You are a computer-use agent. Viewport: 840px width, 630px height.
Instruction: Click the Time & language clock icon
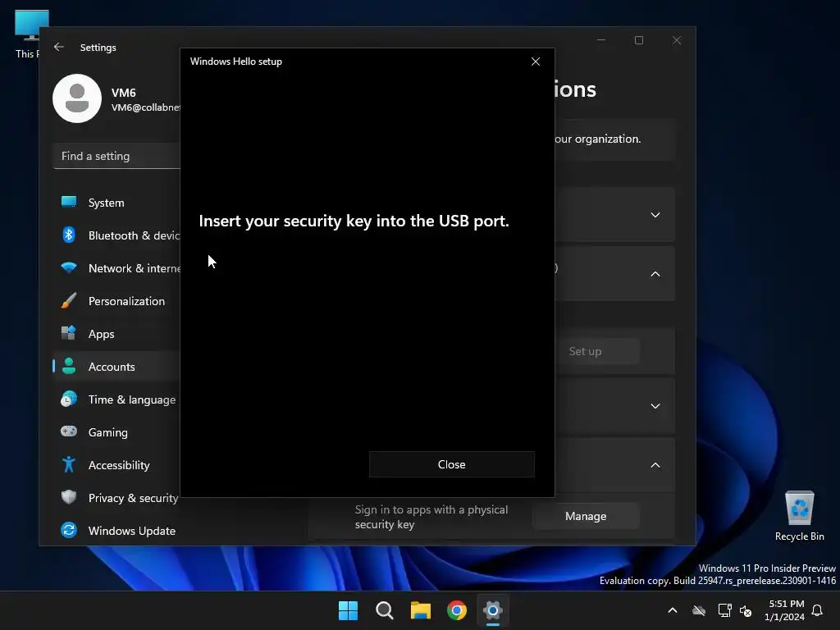(x=69, y=399)
